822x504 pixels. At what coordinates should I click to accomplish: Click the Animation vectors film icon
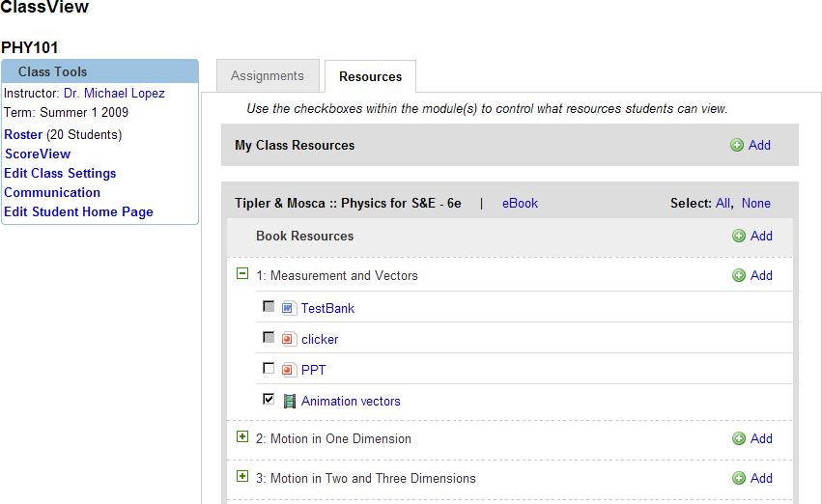pyautogui.click(x=289, y=401)
